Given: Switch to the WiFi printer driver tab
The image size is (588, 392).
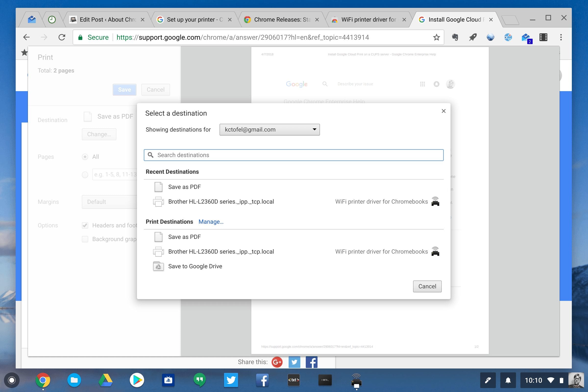Looking at the screenshot, I should pos(368,20).
